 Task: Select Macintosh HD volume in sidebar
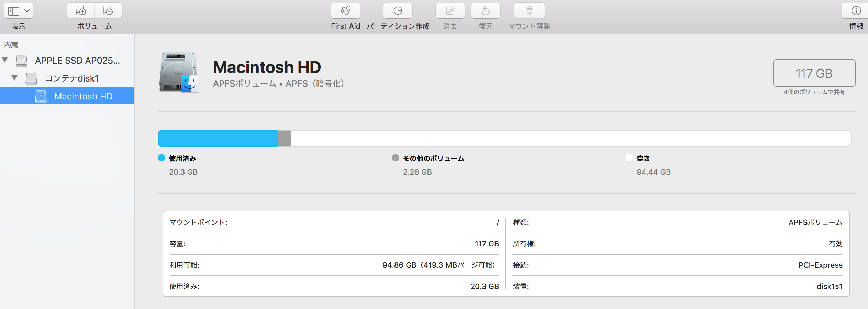tap(83, 96)
